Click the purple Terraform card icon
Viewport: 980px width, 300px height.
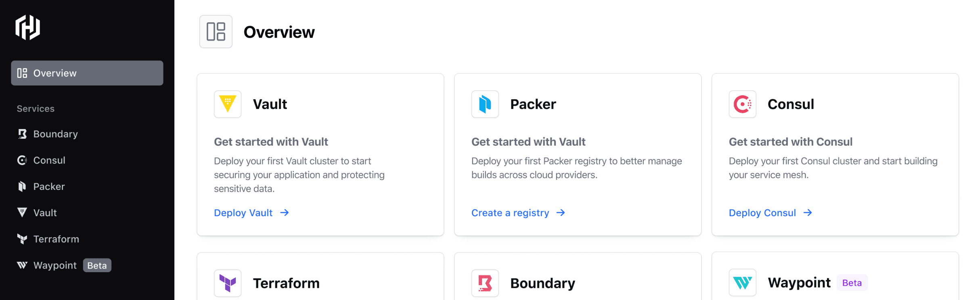coord(228,283)
